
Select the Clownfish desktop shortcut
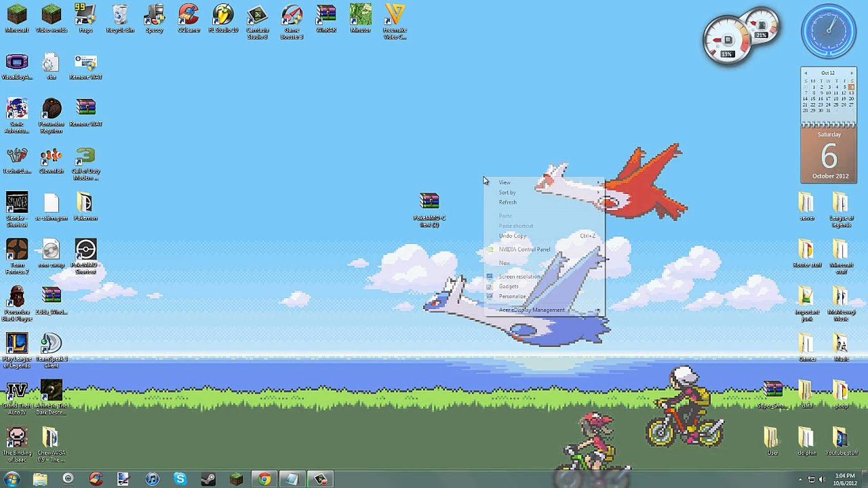51,161
